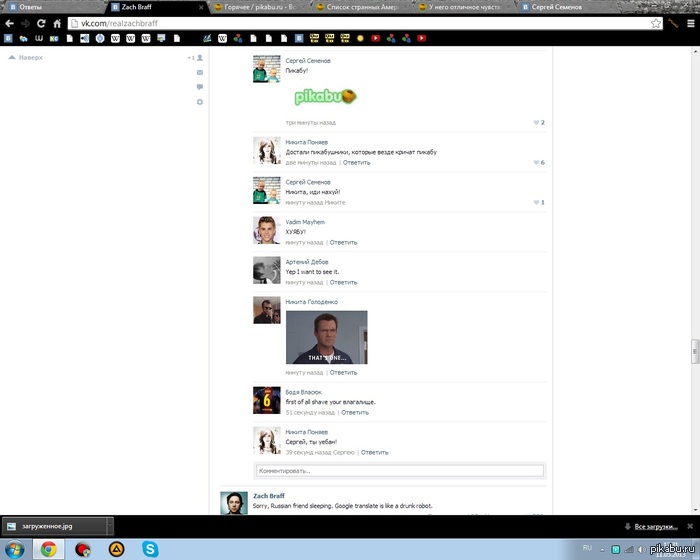700x560 pixels.
Task: Like the comment with 6 hearts
Action: click(x=538, y=162)
